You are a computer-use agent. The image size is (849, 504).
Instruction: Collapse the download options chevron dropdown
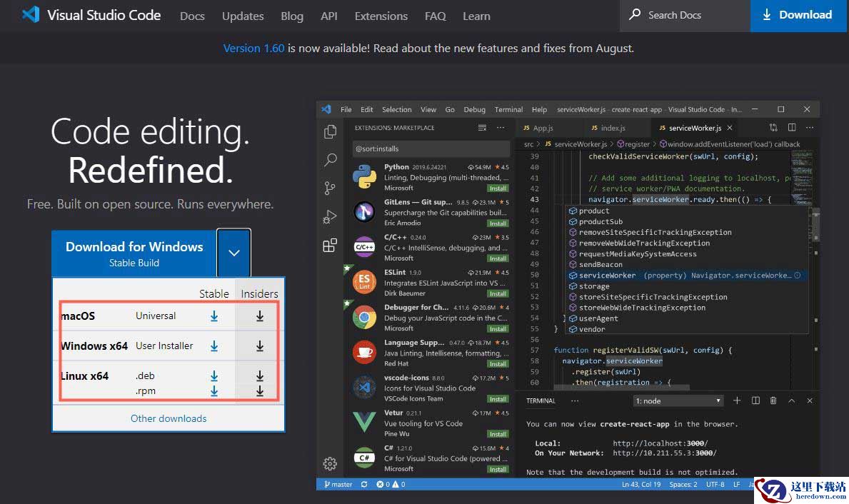tap(234, 253)
